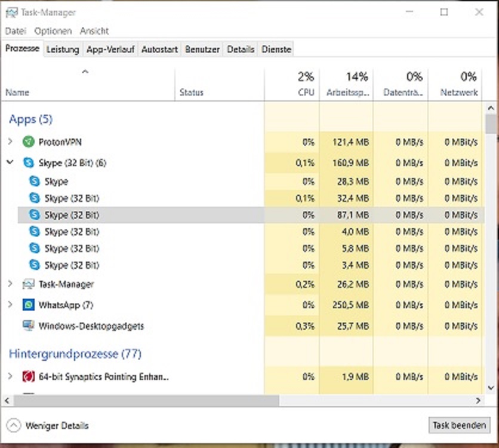Click the Apps (5) group heading
This screenshot has width=499, height=448.
tap(30, 119)
